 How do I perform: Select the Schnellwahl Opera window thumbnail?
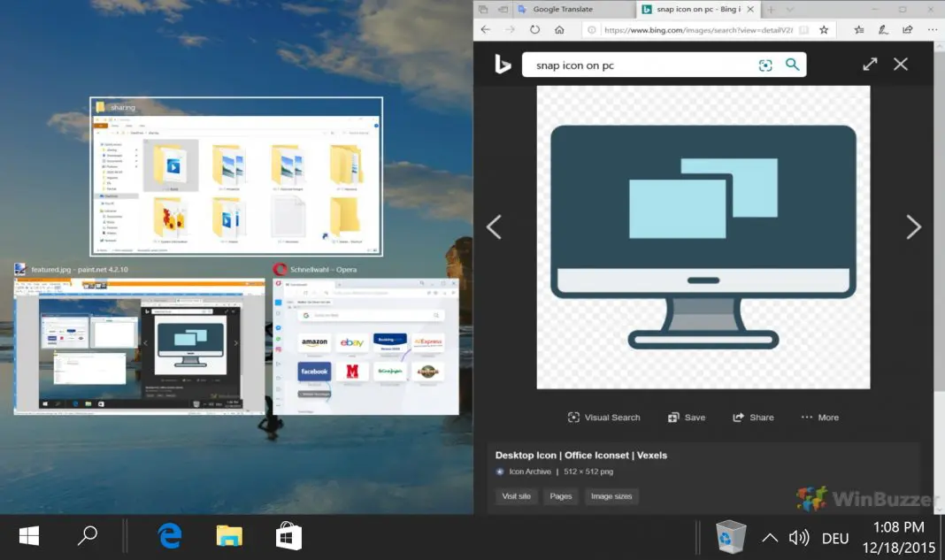(x=365, y=347)
